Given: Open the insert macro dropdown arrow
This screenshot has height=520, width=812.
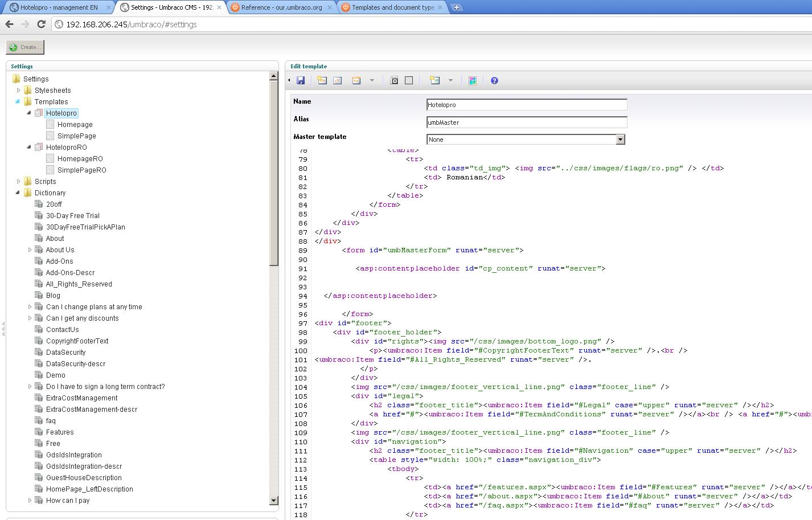Looking at the screenshot, I should [x=372, y=80].
